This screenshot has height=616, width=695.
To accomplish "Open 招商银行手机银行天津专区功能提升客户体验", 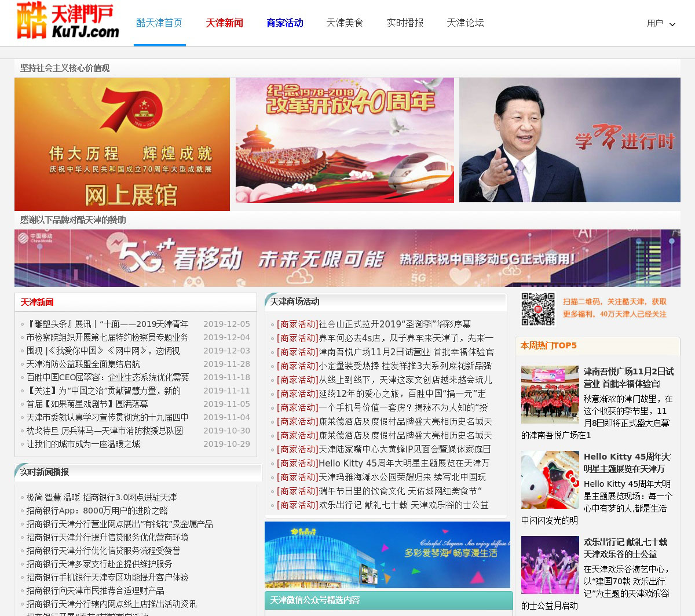I will [107, 577].
